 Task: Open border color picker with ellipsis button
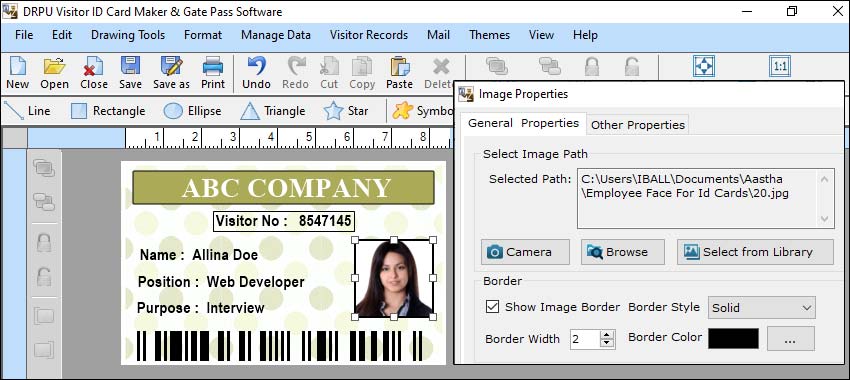coord(790,339)
